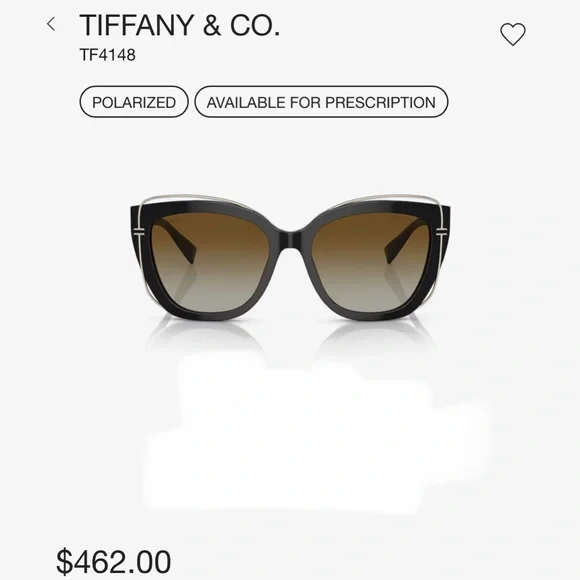Open the AVAILABLE FOR PRESCRIPTION tag

tap(321, 102)
